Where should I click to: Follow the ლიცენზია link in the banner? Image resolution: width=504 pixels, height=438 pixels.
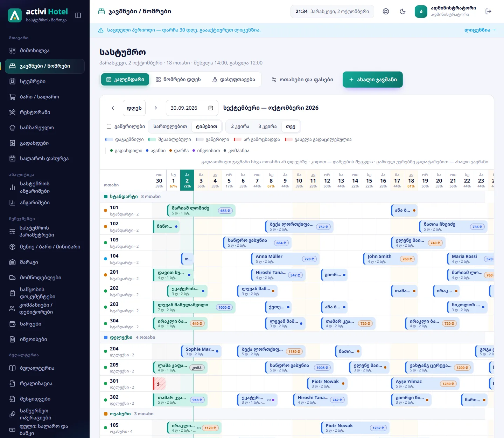point(480,30)
